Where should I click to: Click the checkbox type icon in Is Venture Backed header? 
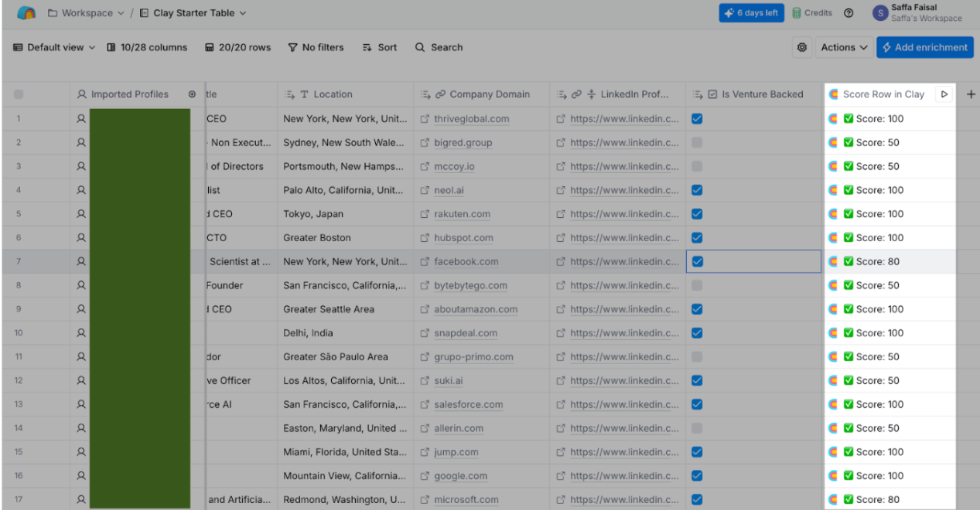coord(713,94)
